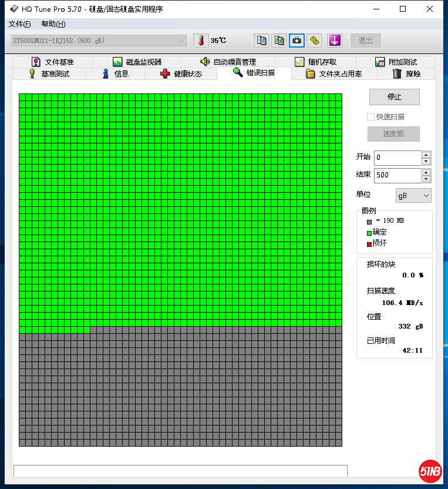Image resolution: width=448 pixels, height=489 pixels.
Task: Click the 速度图 button
Action: [x=393, y=134]
